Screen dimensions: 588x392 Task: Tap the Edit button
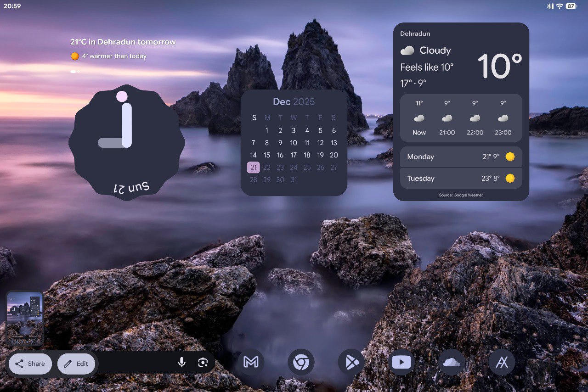pyautogui.click(x=76, y=363)
